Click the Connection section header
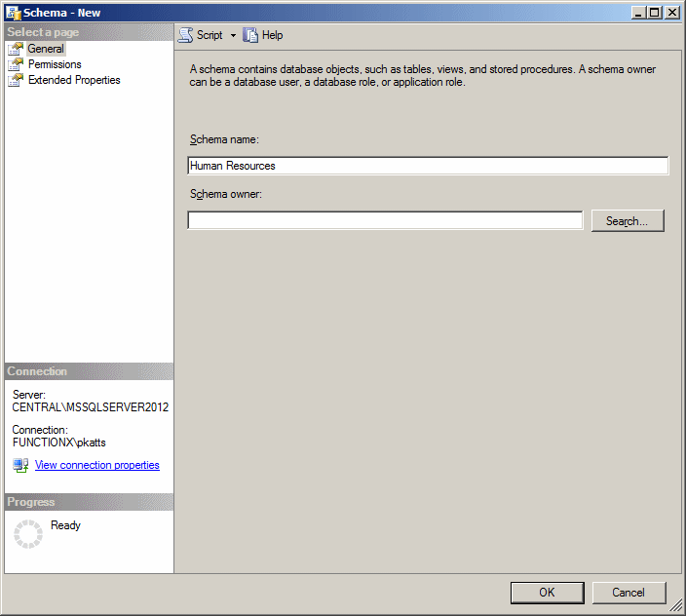The image size is (686, 616). point(89,371)
